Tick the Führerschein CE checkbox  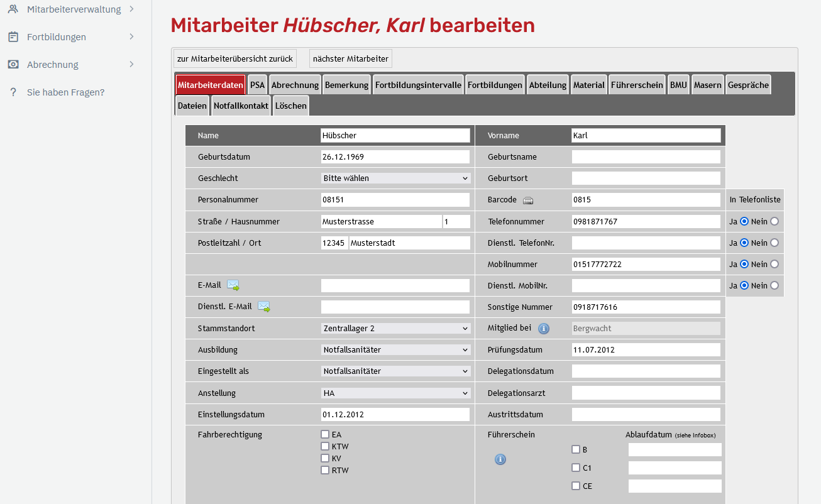576,486
